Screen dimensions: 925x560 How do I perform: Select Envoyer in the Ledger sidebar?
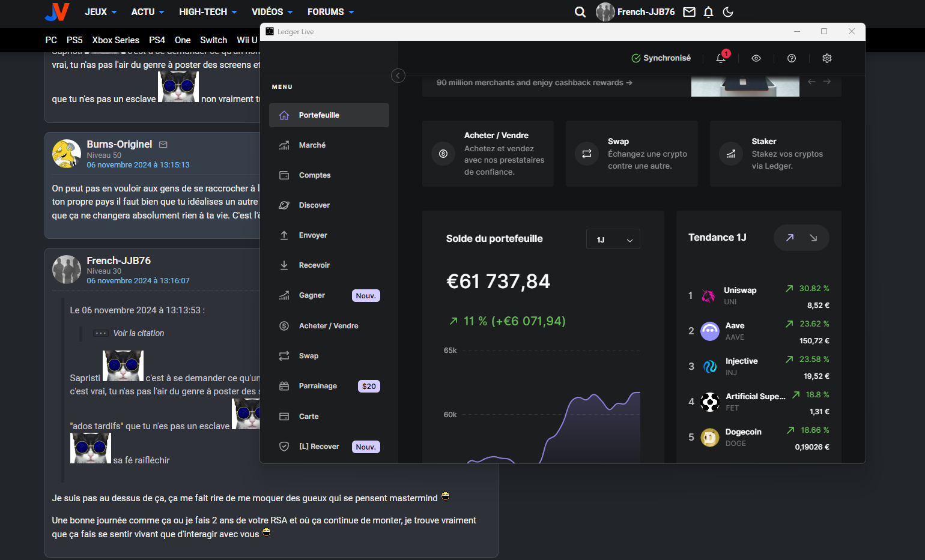[329, 235]
